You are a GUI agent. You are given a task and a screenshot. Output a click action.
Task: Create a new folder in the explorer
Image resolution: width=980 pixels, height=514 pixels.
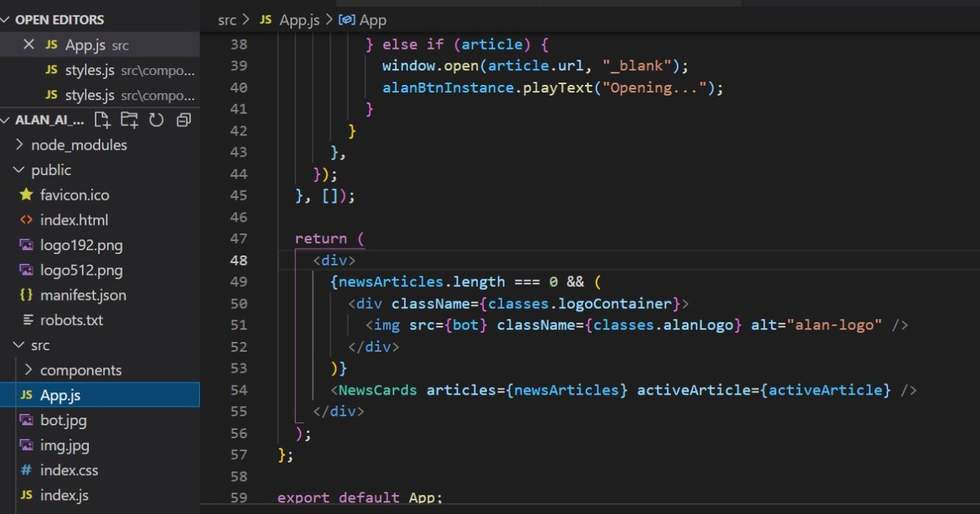[x=129, y=119]
